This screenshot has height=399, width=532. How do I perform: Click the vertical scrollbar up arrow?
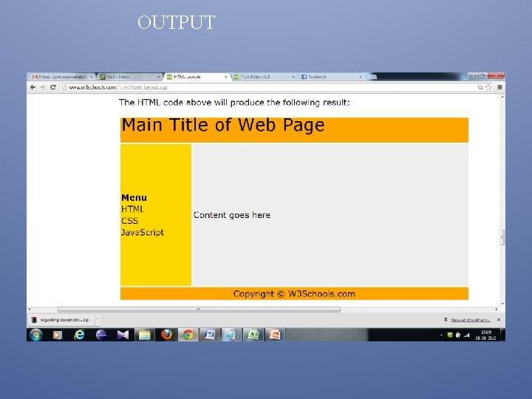click(502, 97)
